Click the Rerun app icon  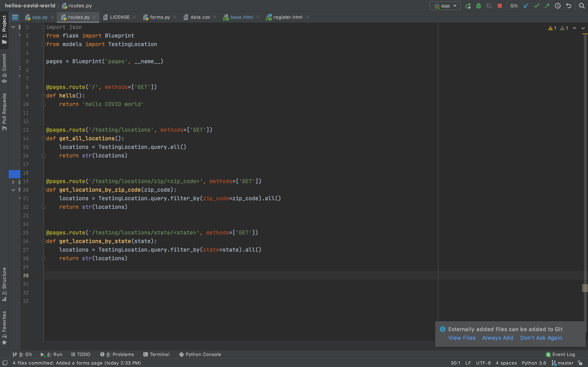pos(468,6)
